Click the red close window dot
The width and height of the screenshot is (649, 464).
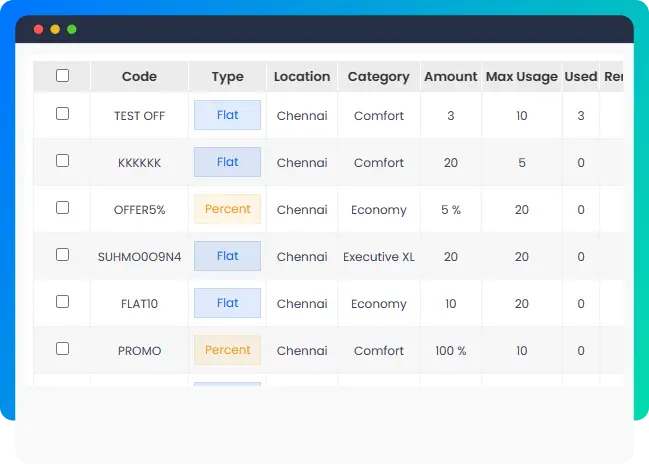(39, 29)
